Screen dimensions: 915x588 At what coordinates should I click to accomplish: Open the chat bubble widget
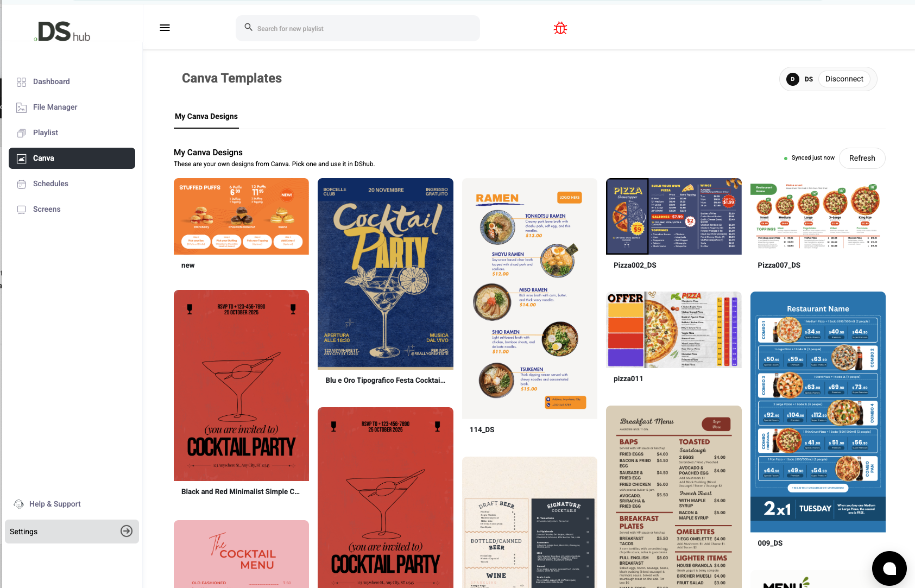pos(889,568)
